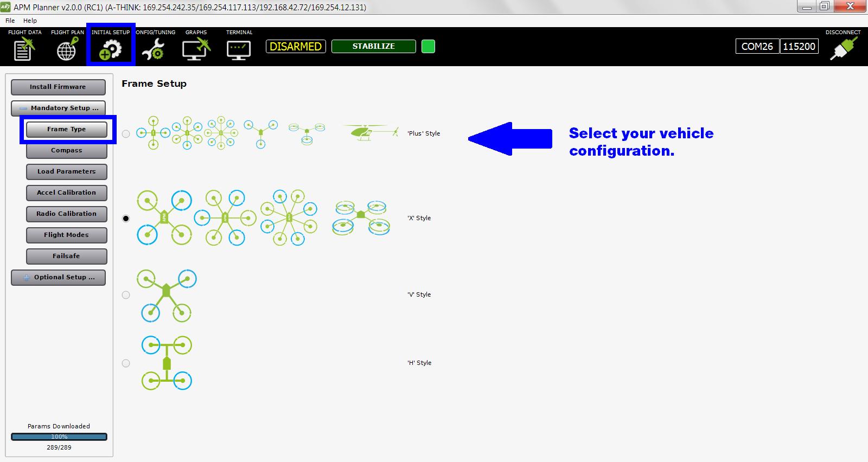
Task: Click the X style quadcopter frame image
Action: coord(164,217)
